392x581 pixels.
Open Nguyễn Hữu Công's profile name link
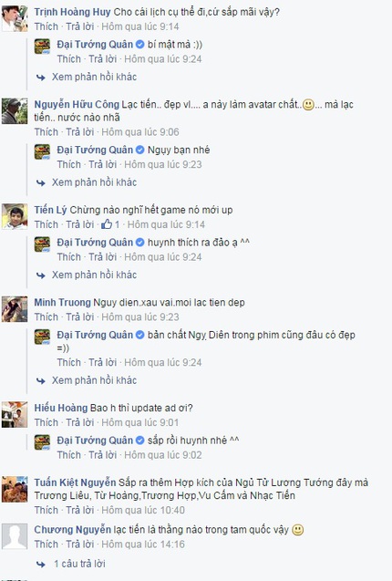point(77,105)
